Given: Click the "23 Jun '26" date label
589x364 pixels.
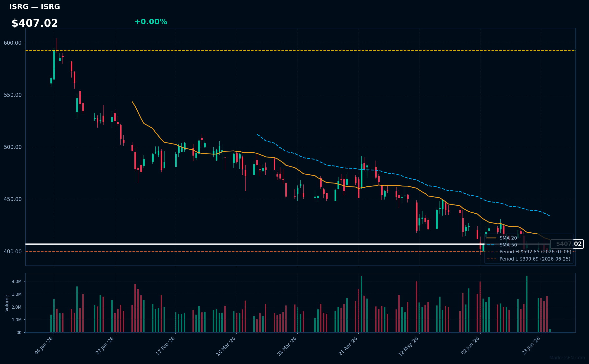Looking at the screenshot, I should [531, 345].
